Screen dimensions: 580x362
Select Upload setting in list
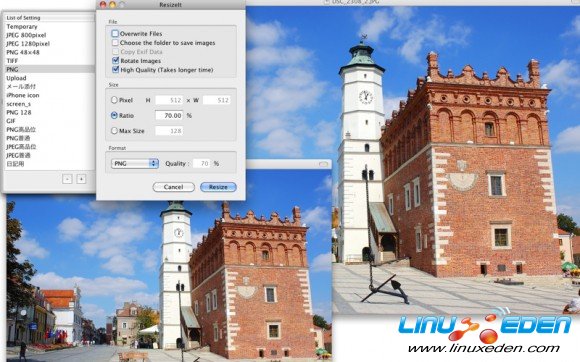[50, 78]
